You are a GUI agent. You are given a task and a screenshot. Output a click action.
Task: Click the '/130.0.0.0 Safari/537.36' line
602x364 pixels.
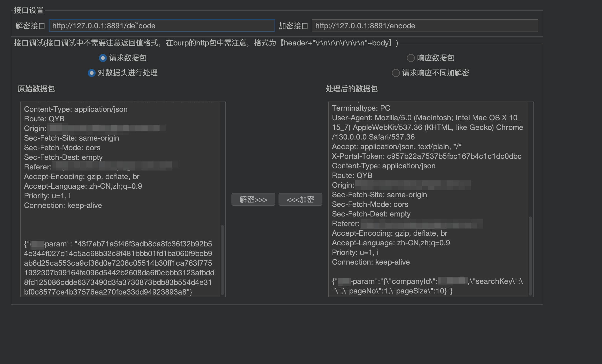point(373,137)
